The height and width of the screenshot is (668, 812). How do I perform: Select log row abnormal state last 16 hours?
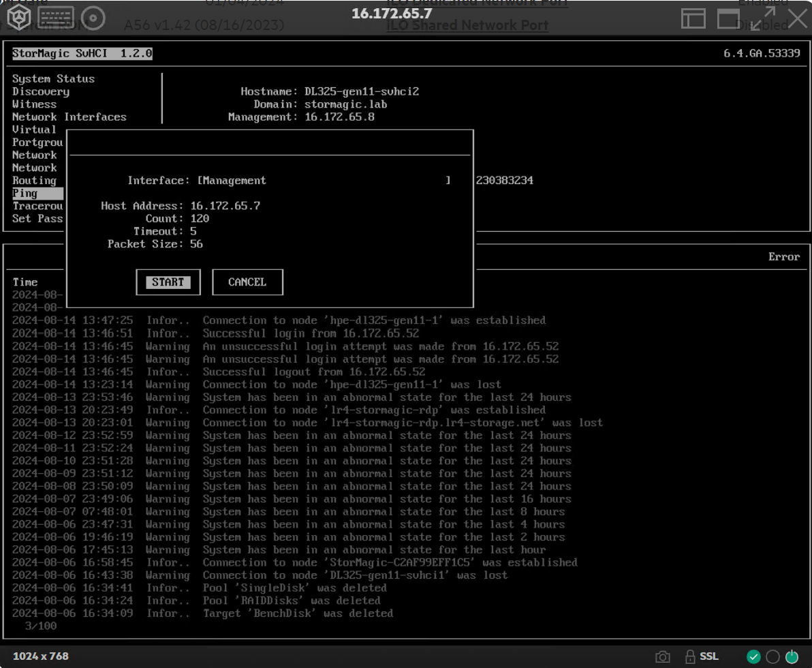tap(292, 499)
